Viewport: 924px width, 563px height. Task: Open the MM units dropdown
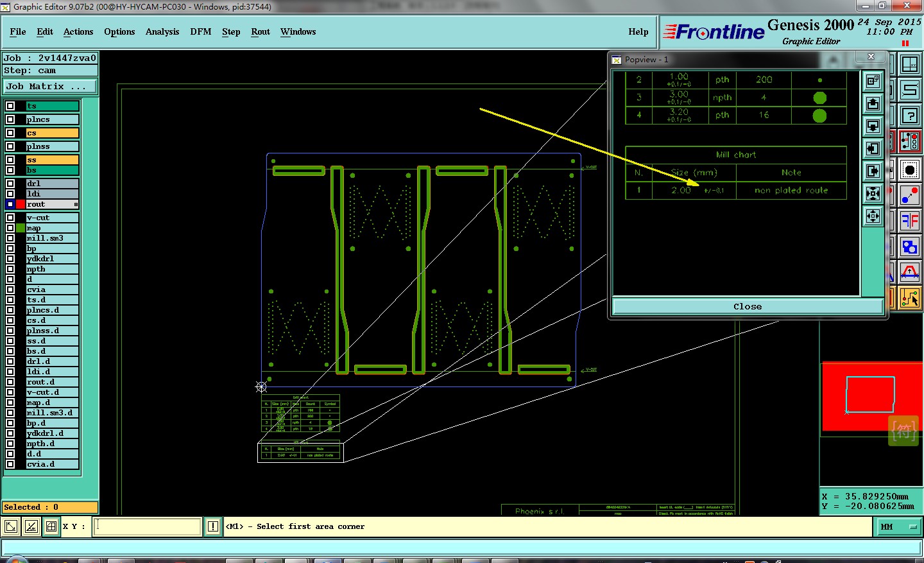pos(898,527)
